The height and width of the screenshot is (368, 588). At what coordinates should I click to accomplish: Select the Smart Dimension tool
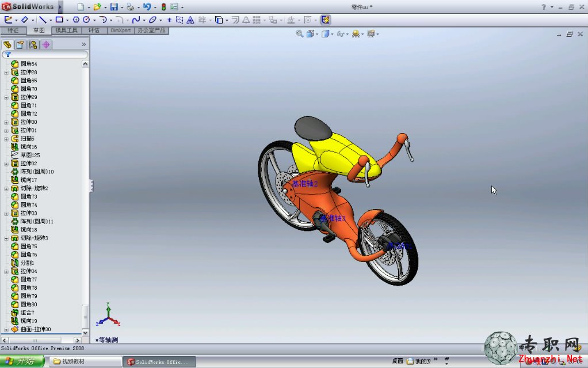(x=25, y=20)
